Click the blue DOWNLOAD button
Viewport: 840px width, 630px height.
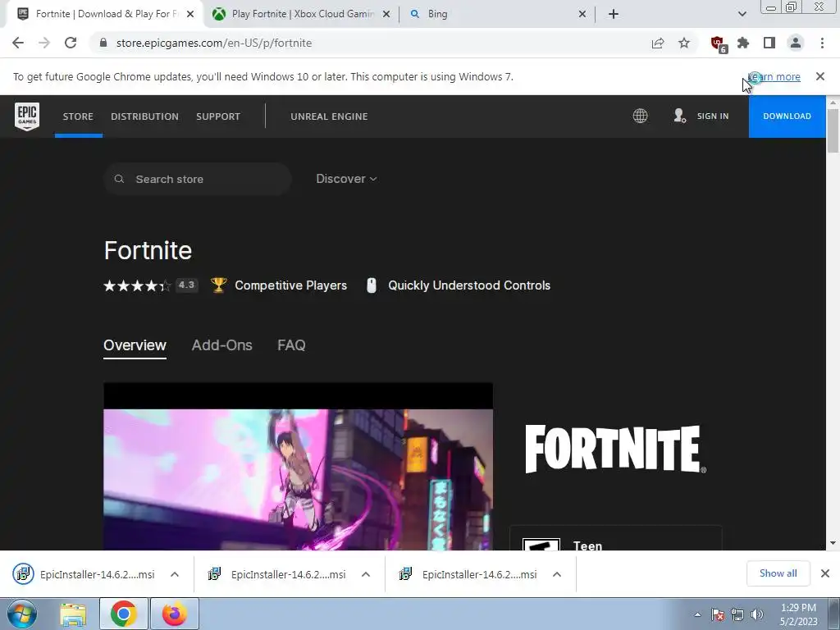coord(787,116)
